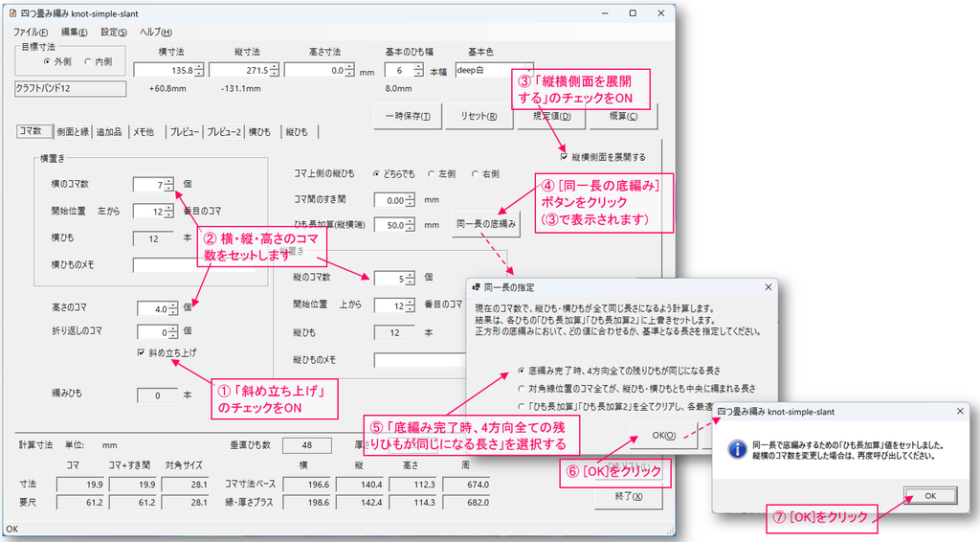
Task: Close the 同一長の指定 dialog
Action: click(768, 287)
